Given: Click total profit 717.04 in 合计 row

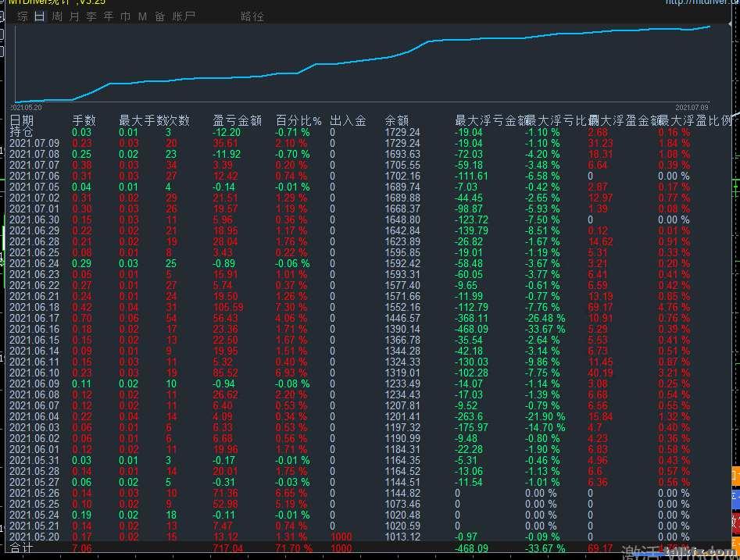Looking at the screenshot, I should click(x=228, y=548).
